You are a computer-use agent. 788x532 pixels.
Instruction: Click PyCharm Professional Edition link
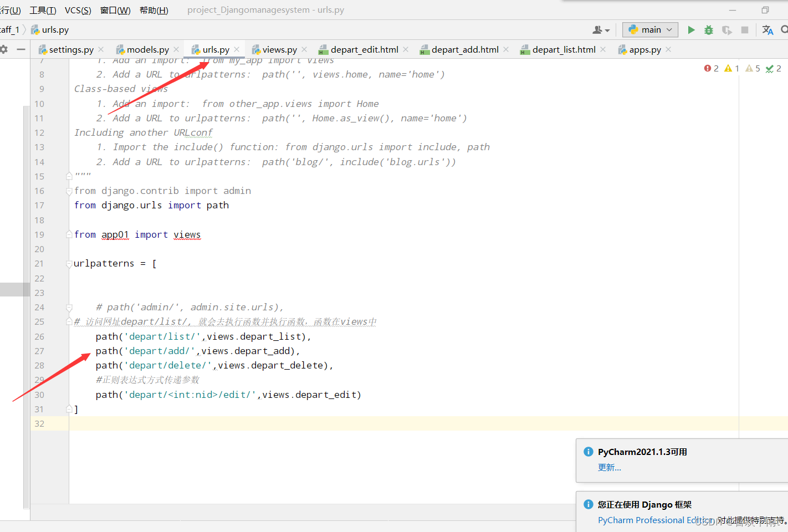656,520
